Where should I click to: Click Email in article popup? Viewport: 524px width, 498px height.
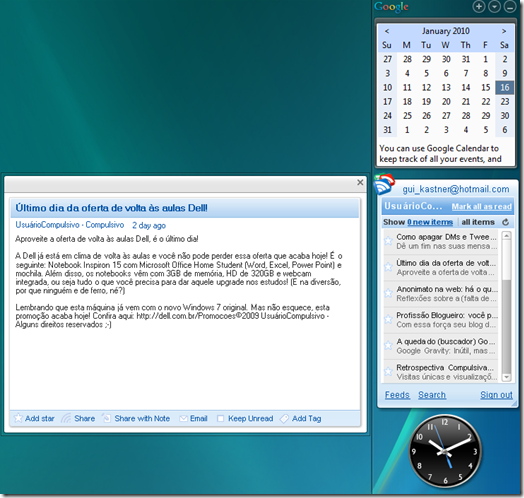[x=193, y=418]
